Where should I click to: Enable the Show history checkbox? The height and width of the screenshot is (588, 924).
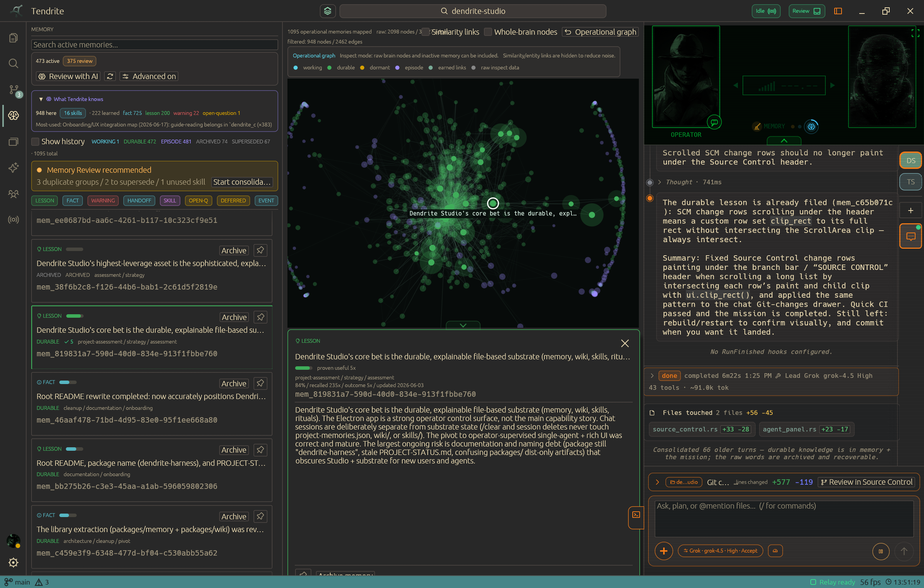point(35,142)
